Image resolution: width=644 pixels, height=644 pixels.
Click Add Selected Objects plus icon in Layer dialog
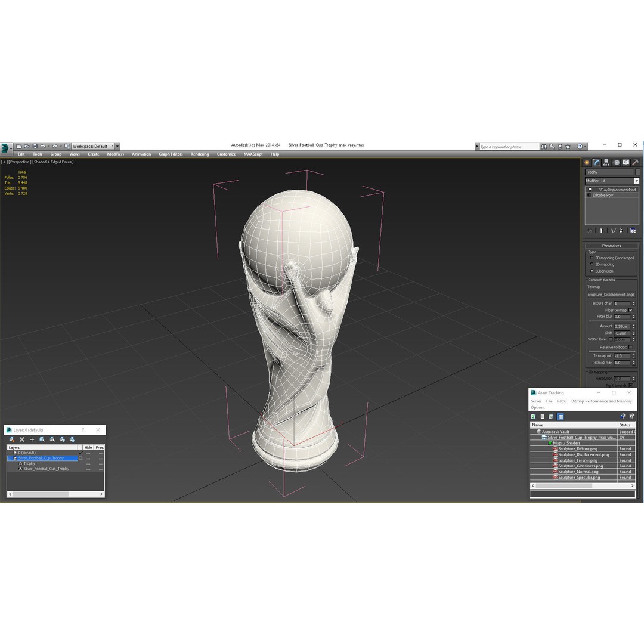coord(32,439)
